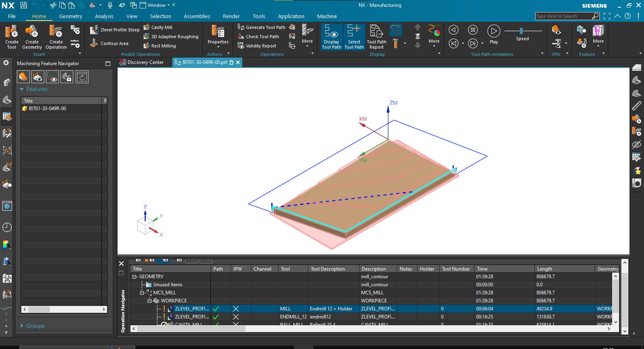Click Create Operation icon
The height and width of the screenshot is (349, 644).
pos(56,36)
